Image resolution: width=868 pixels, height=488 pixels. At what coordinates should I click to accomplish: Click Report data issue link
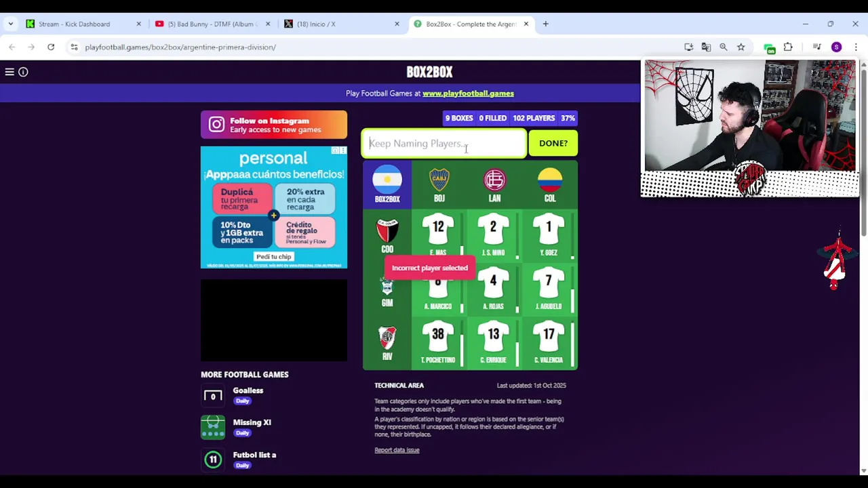coord(397,450)
